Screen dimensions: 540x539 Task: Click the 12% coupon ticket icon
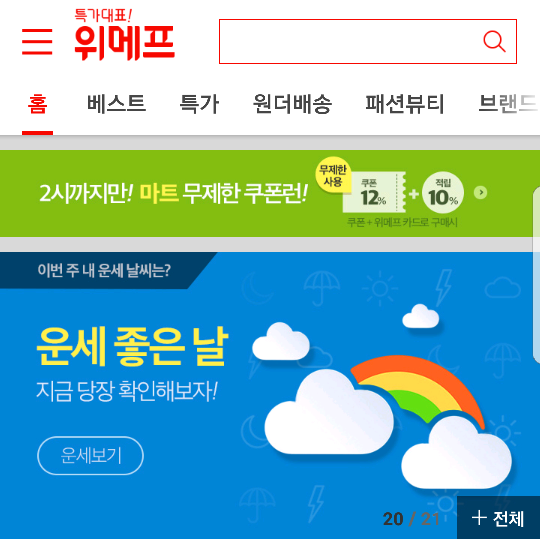[374, 192]
